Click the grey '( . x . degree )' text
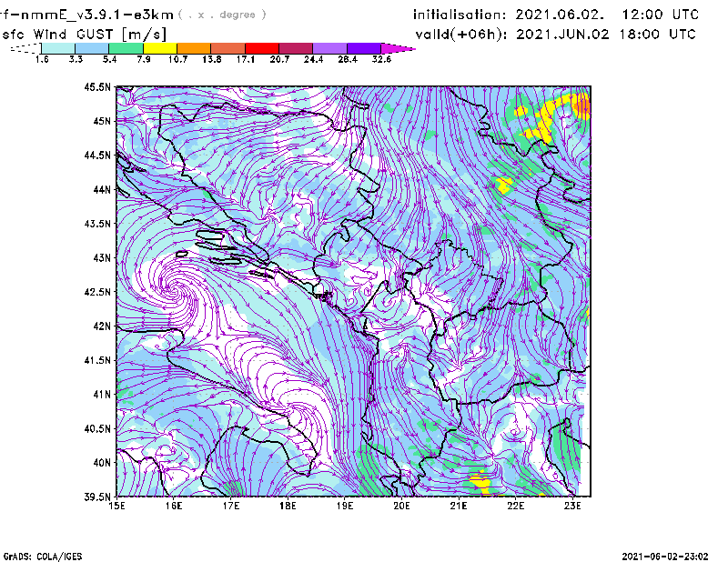 click(222, 15)
